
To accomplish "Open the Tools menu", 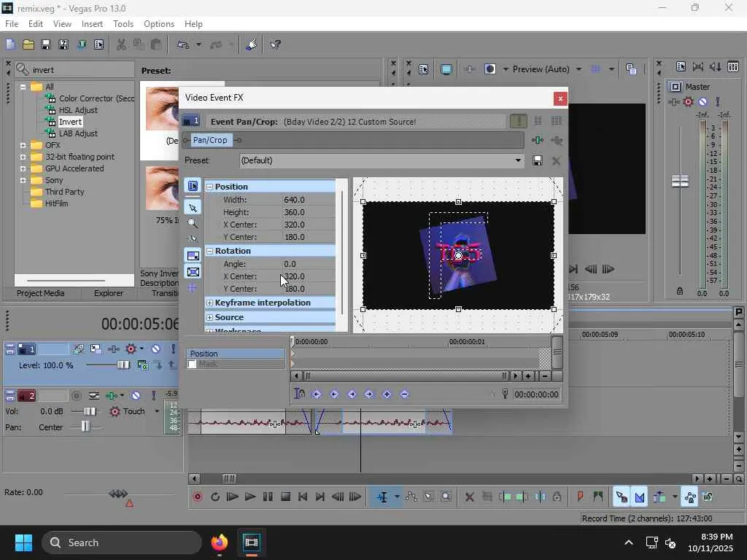I will (123, 24).
